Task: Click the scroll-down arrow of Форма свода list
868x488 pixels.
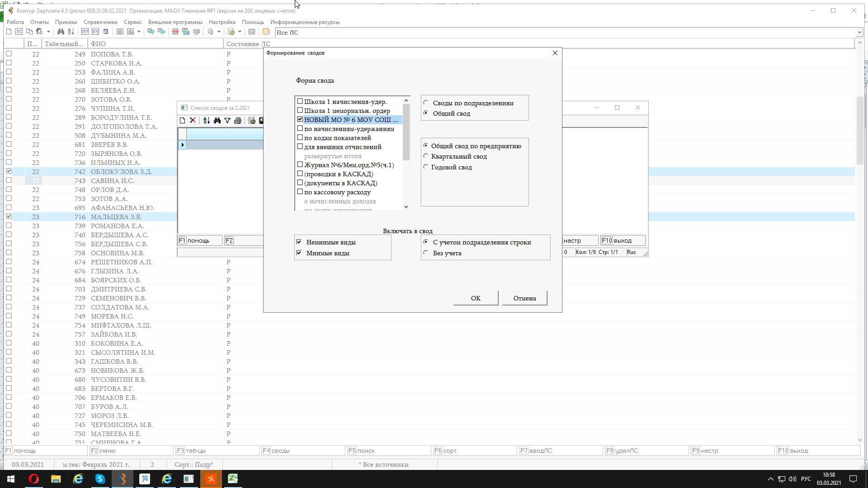Action: (x=406, y=206)
